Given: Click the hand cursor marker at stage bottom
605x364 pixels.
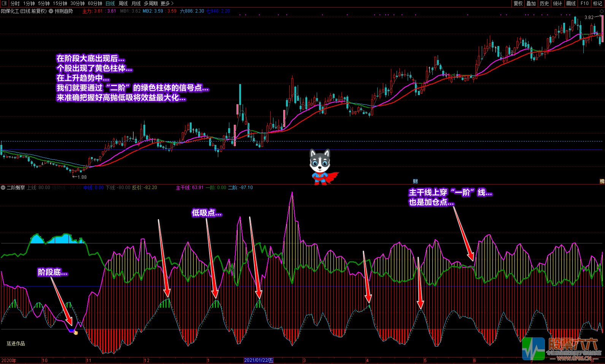Looking at the screenshot, I should (75, 332).
